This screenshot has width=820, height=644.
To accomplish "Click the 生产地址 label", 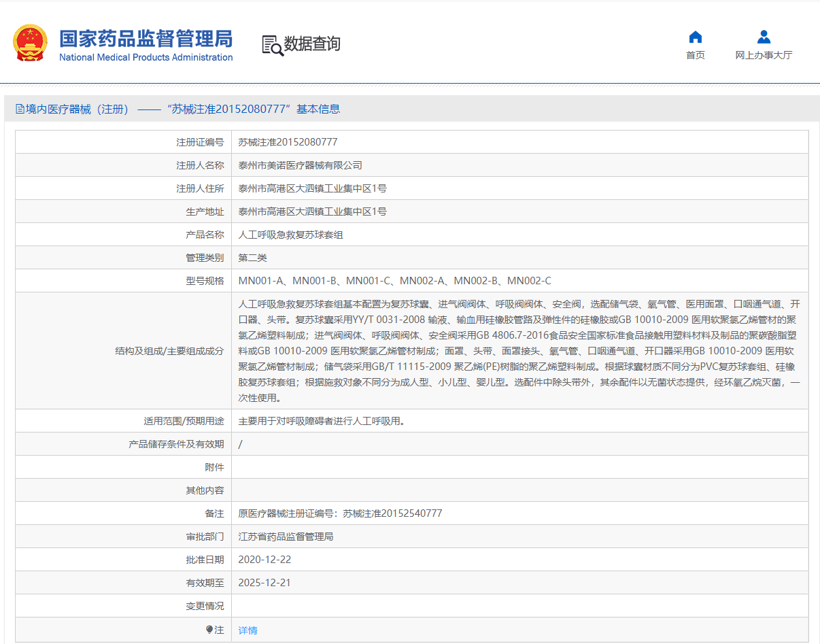I will tap(205, 211).
